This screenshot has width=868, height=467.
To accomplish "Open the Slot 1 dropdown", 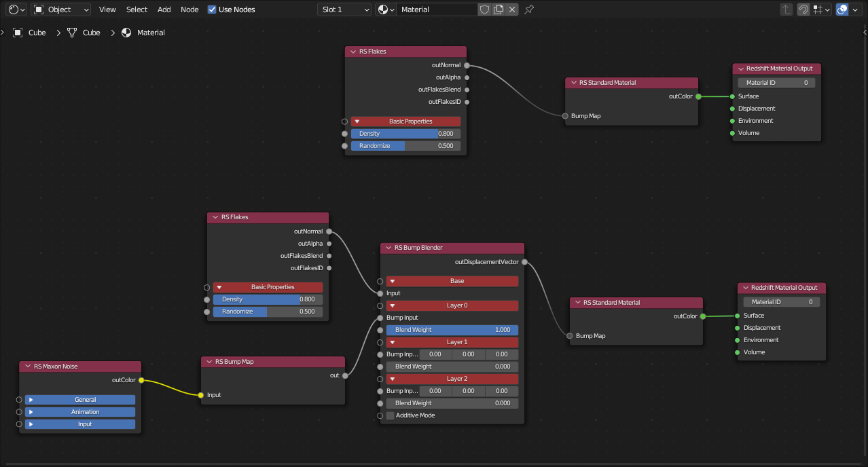I will [344, 10].
